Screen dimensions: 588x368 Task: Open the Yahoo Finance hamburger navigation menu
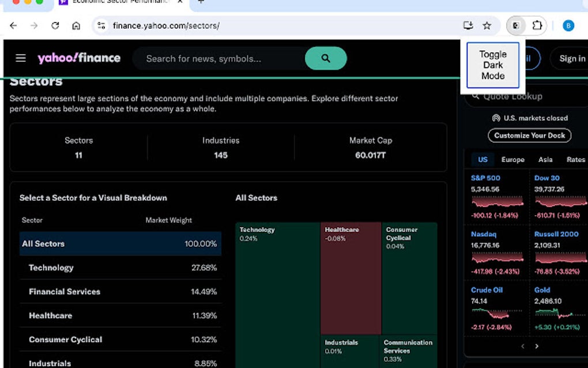click(21, 58)
